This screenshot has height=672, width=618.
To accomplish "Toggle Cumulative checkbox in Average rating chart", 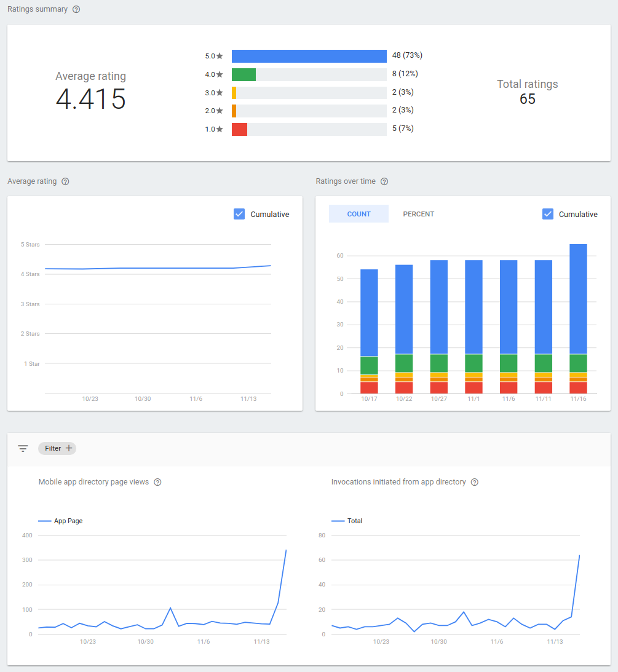I will pos(240,214).
